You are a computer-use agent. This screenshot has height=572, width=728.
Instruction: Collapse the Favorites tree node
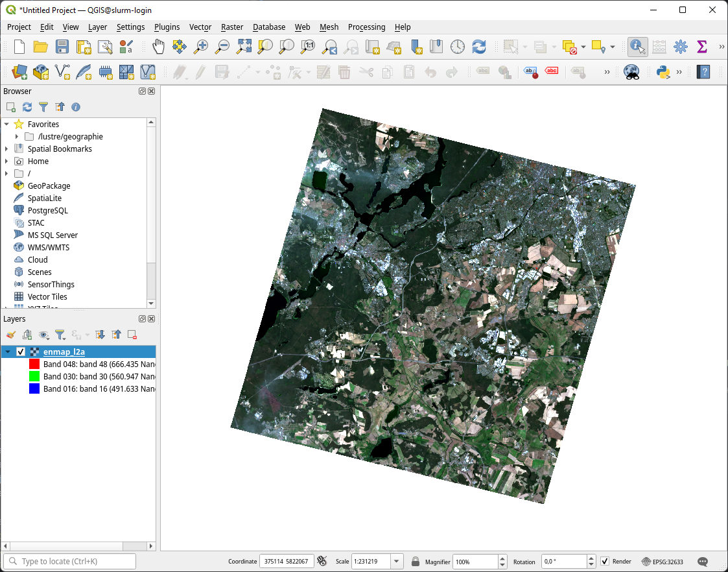tap(6, 124)
